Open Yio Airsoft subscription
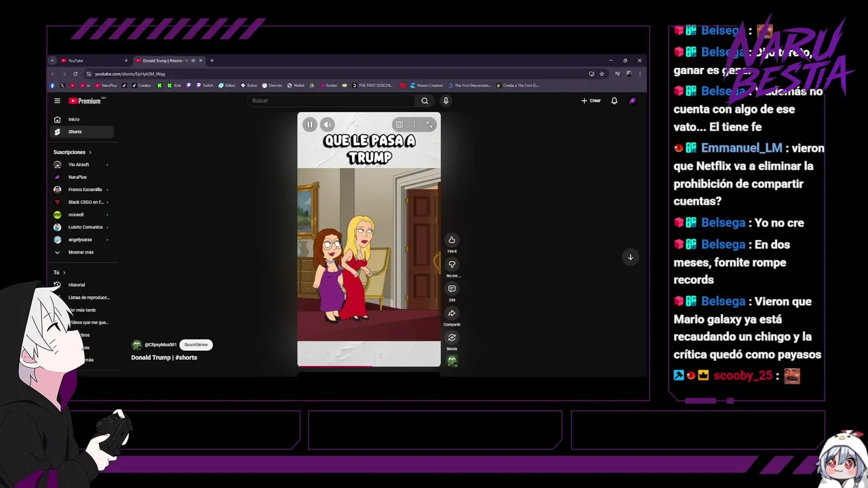 [82, 165]
